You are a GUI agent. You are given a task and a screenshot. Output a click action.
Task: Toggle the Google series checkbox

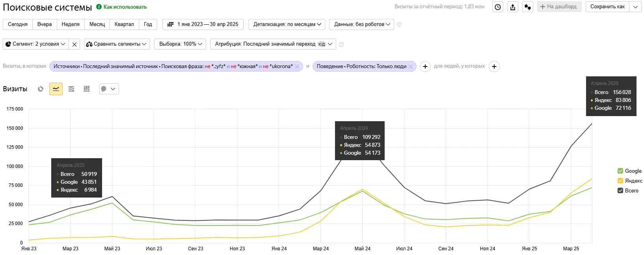[620, 171]
